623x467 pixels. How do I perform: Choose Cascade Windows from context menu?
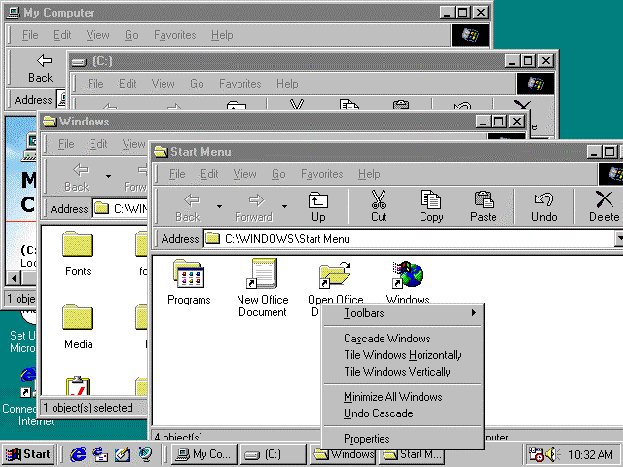[x=387, y=339]
